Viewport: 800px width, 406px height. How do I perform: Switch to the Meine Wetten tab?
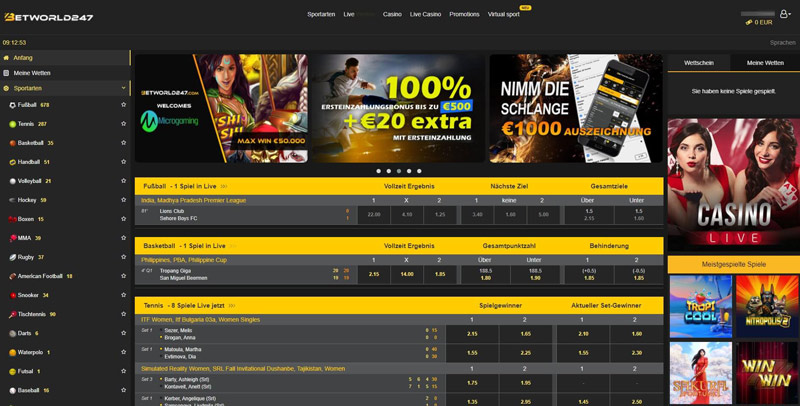point(765,63)
